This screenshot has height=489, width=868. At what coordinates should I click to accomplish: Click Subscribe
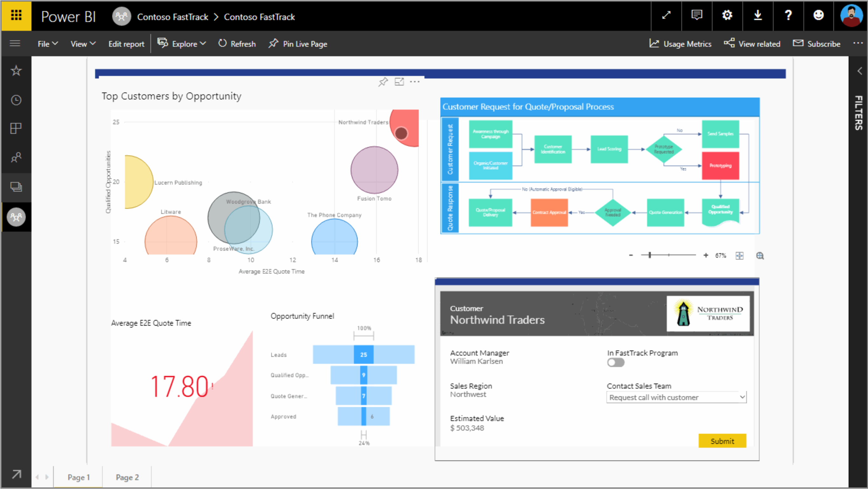[x=817, y=44]
